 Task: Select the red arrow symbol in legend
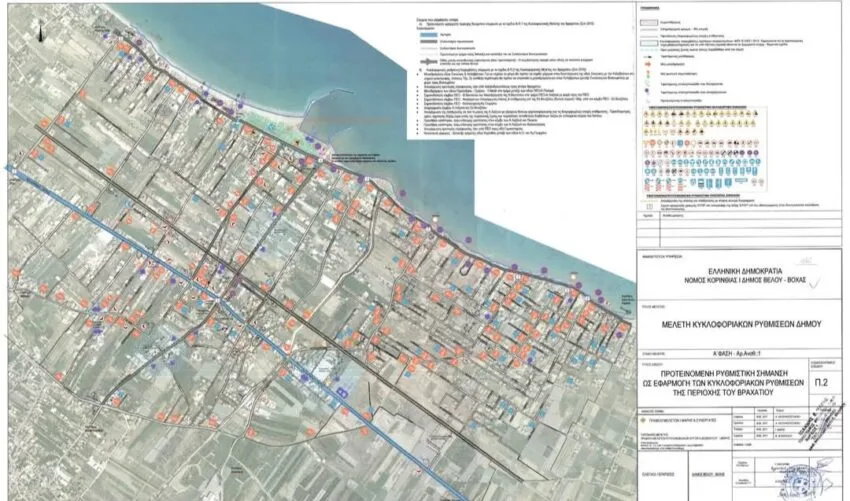click(648, 64)
